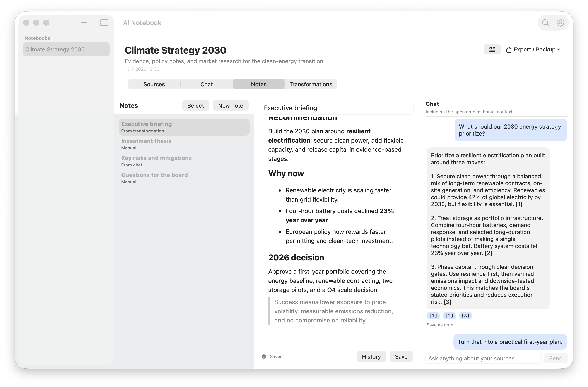The width and height of the screenshot is (588, 387).
Task: Click Save as note link
Action: pyautogui.click(x=440, y=325)
